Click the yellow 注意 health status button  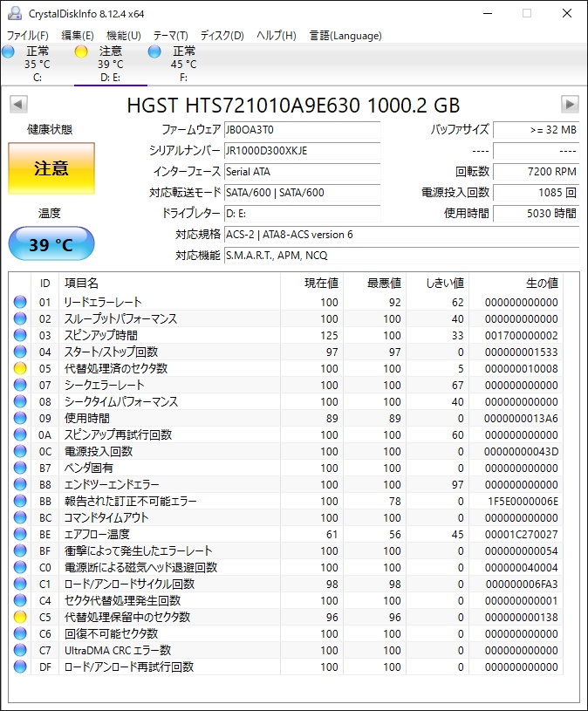(51, 168)
